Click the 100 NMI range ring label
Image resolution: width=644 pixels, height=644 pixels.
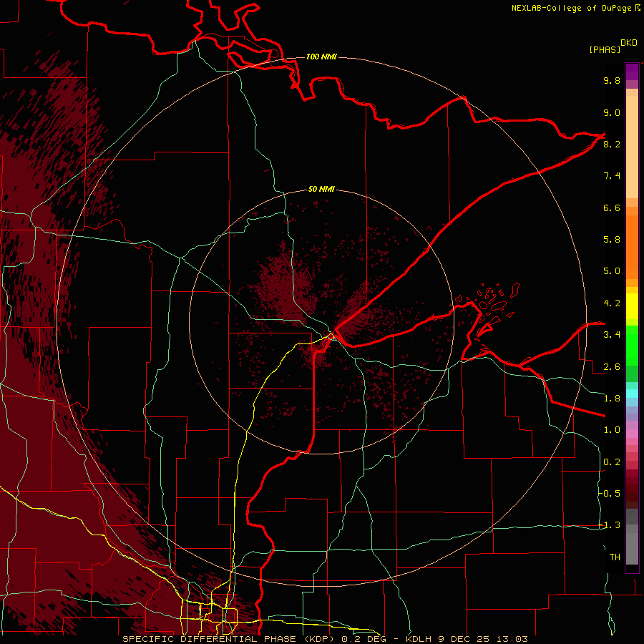coord(321,57)
